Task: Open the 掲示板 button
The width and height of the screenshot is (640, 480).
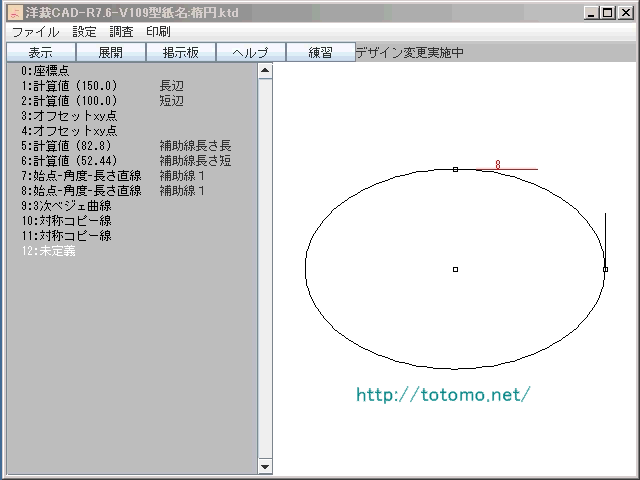Action: 181,52
